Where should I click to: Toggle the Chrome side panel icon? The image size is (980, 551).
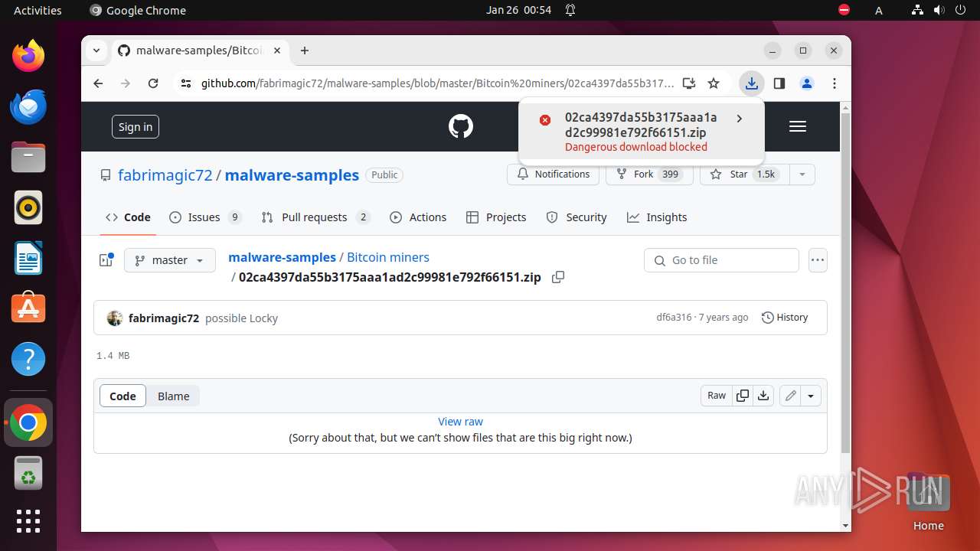(x=779, y=83)
